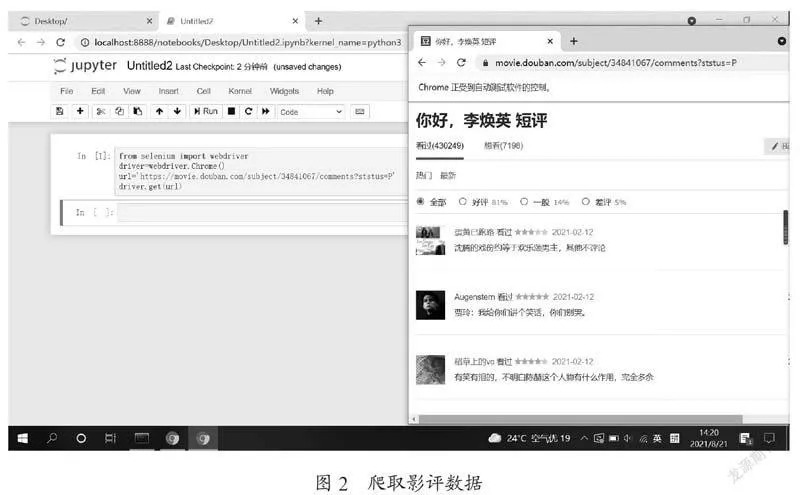Open the View menu in Jupyter
This screenshot has height=495, width=800.
[132, 91]
